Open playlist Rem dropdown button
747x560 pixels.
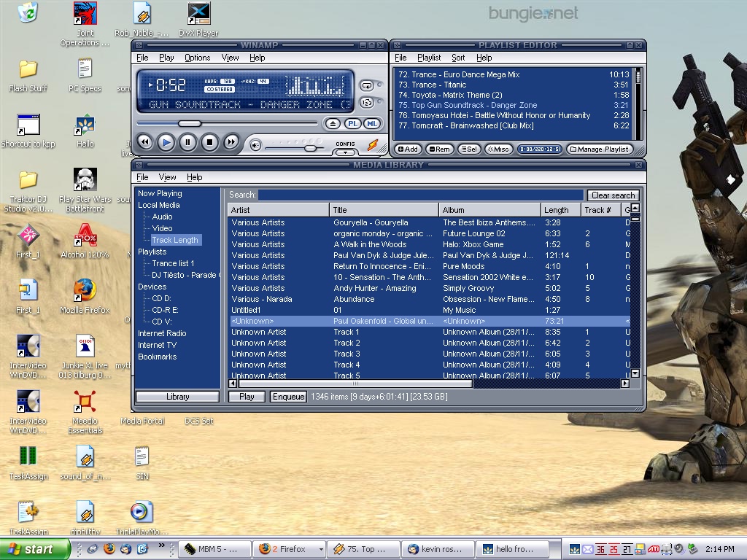(x=439, y=149)
